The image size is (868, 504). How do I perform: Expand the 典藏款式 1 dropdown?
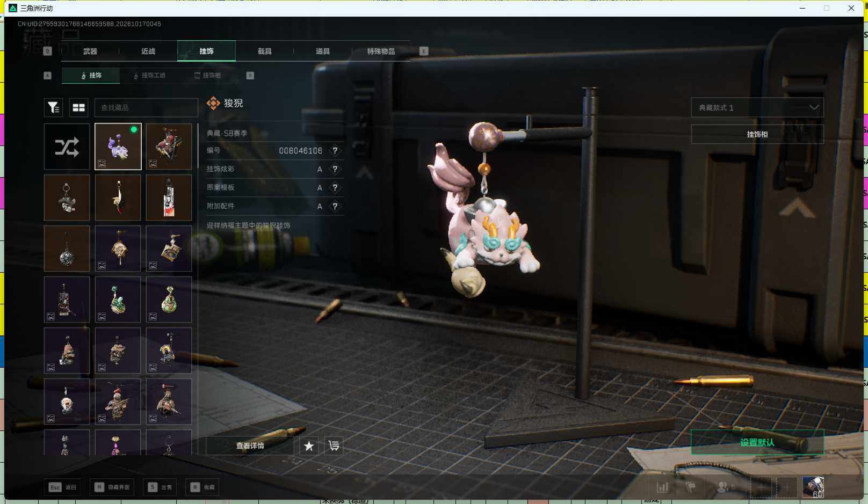757,107
